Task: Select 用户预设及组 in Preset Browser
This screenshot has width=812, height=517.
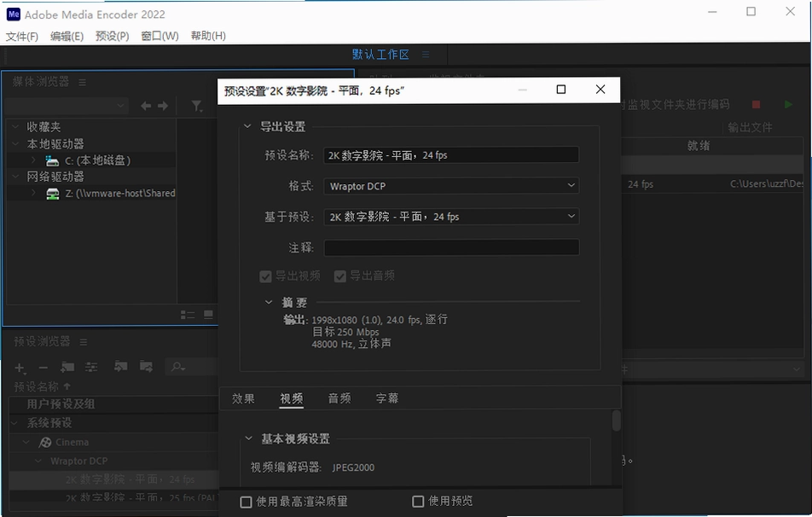Action: tap(61, 404)
